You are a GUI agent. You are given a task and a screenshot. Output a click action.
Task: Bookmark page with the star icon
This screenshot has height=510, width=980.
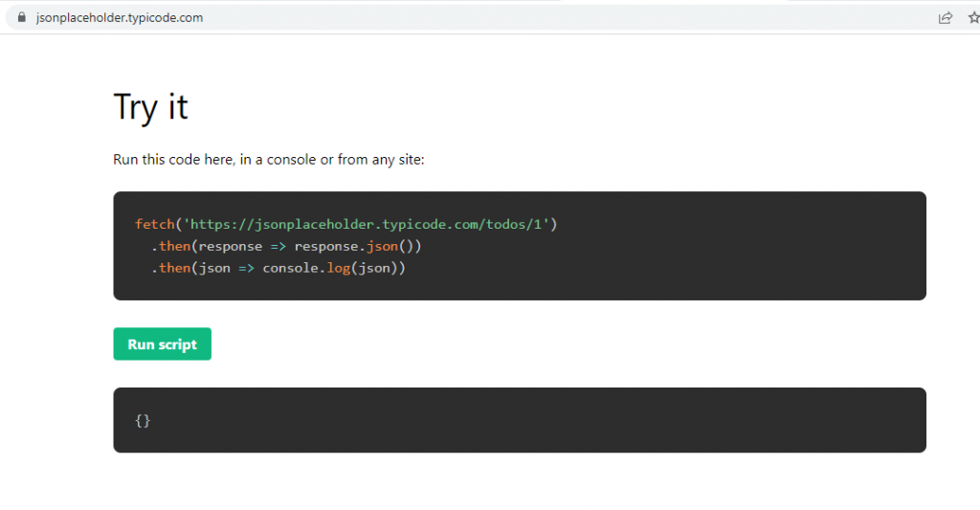[973, 17]
